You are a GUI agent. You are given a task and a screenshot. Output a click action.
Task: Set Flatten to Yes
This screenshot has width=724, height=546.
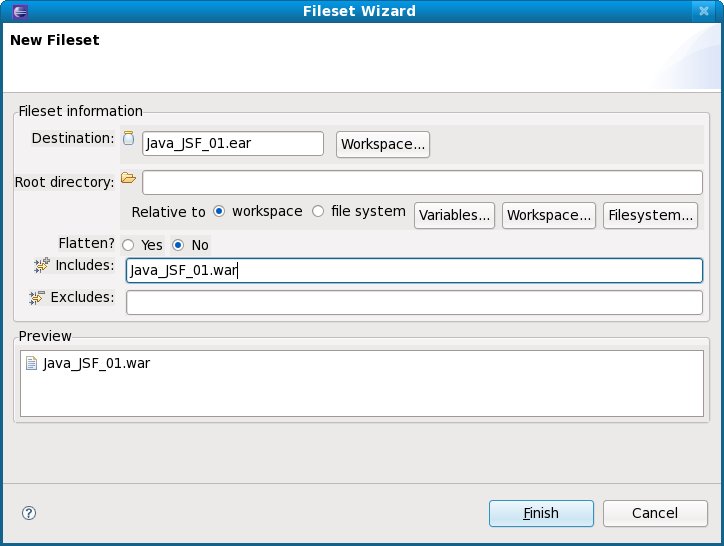[x=128, y=245]
